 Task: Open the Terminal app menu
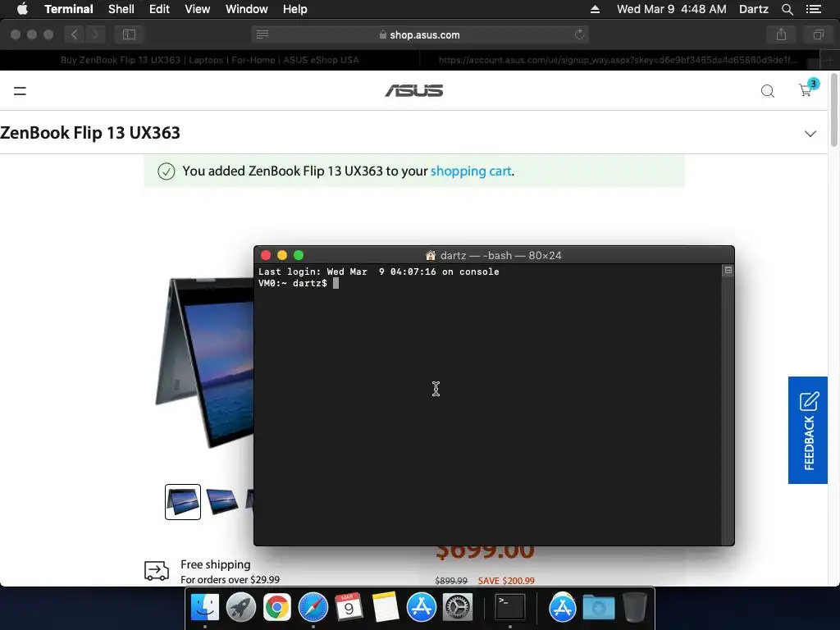pos(69,9)
